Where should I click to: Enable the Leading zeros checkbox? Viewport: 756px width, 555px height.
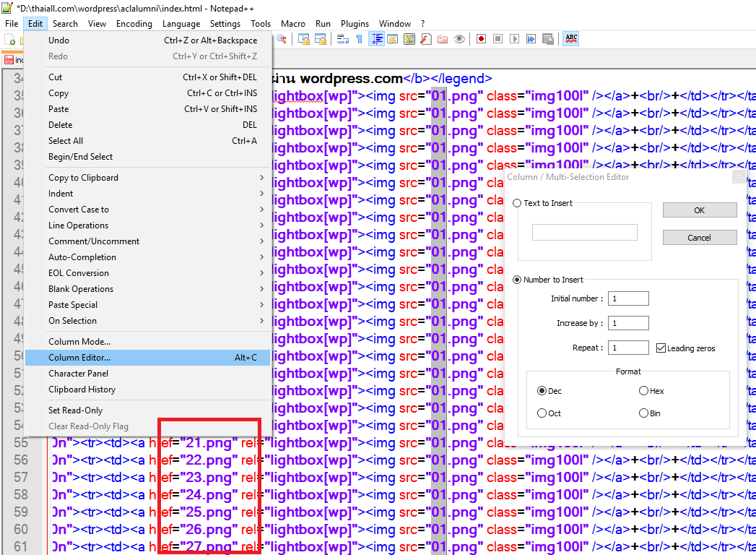(x=661, y=348)
